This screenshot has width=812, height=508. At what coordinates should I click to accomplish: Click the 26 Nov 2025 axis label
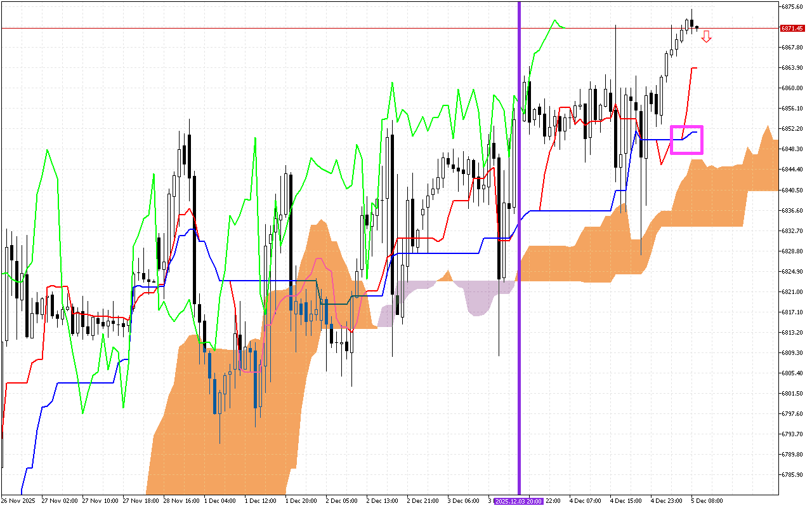[x=18, y=500]
